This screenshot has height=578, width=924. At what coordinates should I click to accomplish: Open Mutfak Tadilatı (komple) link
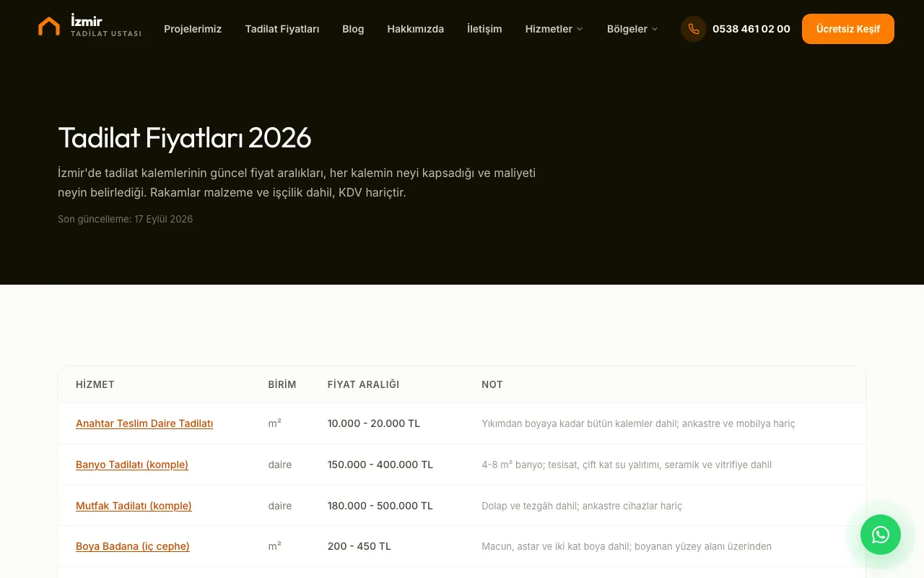point(134,506)
